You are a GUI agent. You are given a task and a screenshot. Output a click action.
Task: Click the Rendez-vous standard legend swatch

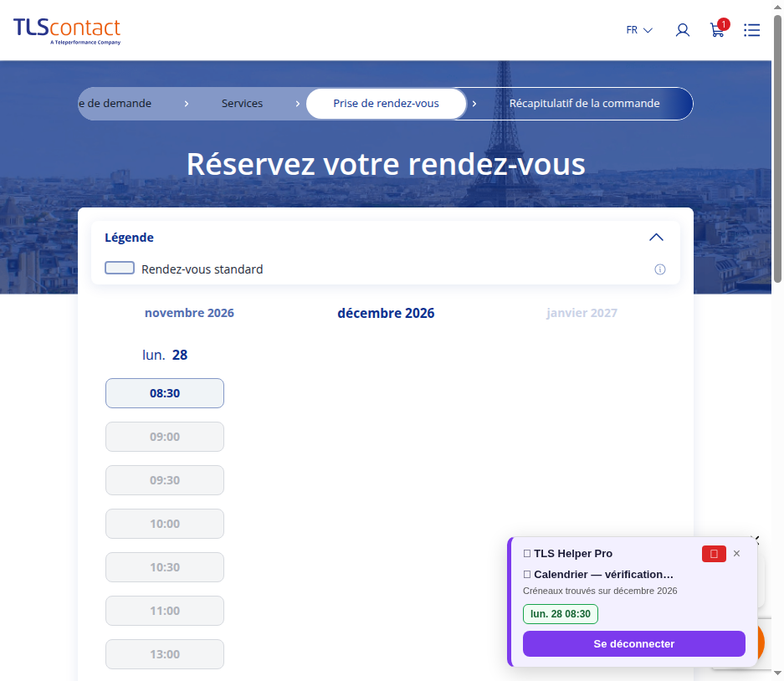[x=120, y=268]
